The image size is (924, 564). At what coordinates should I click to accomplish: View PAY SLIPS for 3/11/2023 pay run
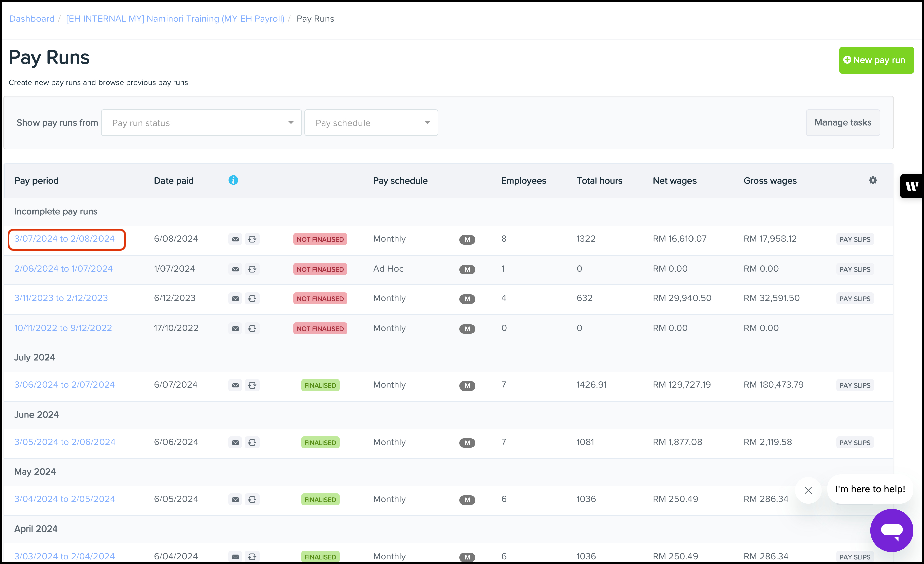coord(855,299)
